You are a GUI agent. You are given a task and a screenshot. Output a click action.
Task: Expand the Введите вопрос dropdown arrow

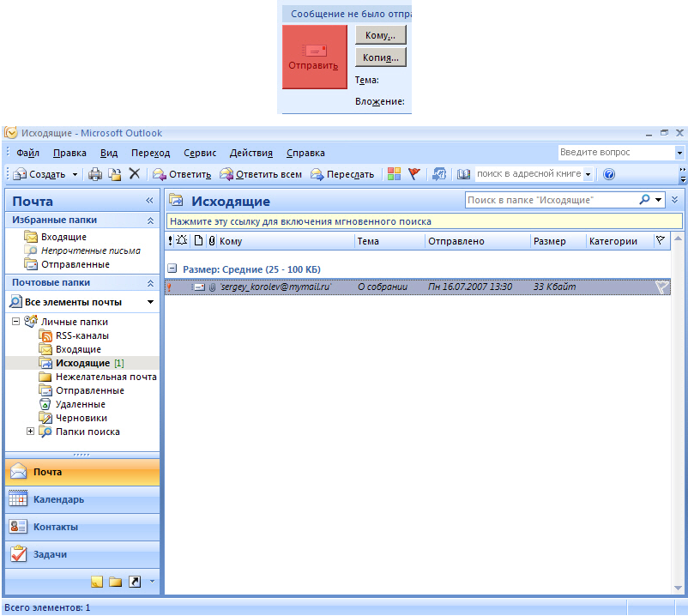pos(679,153)
